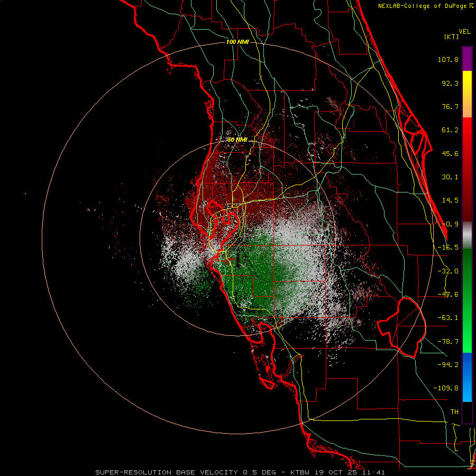Click the 14.5 legend value

pos(450,200)
